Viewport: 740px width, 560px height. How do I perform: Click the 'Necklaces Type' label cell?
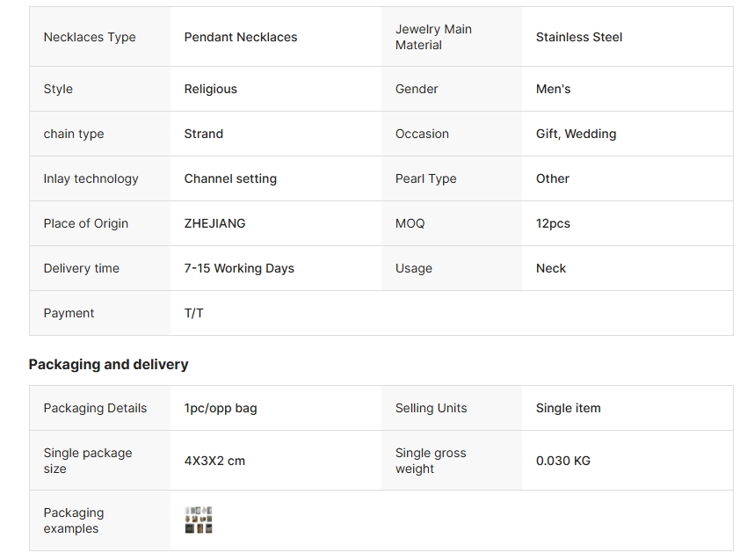pos(90,37)
